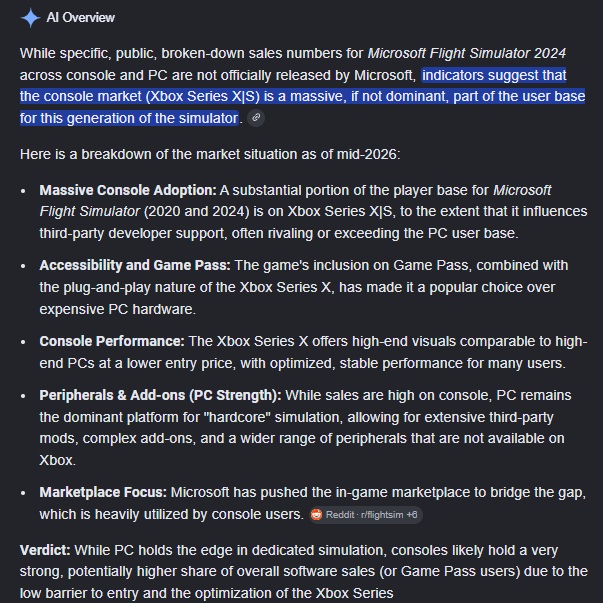Select the 'Accessibility and Game Pass:' heading
The height and width of the screenshot is (603, 603).
pyautogui.click(x=135, y=265)
